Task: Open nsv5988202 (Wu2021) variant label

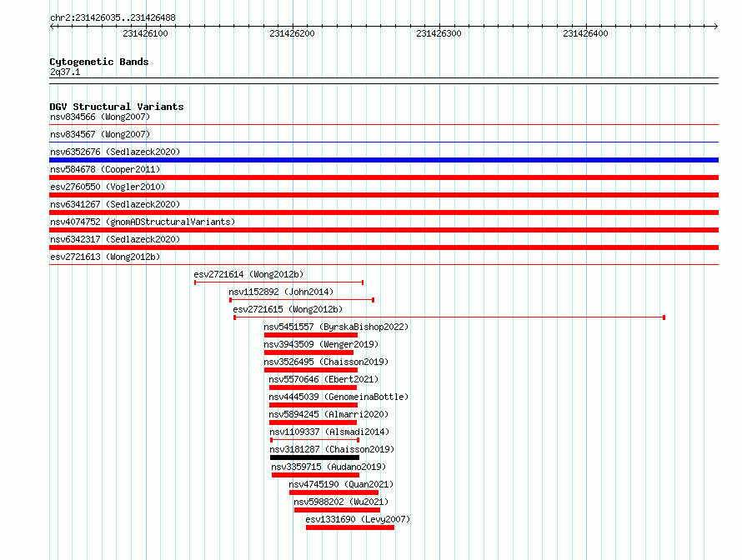Action: 341,502
